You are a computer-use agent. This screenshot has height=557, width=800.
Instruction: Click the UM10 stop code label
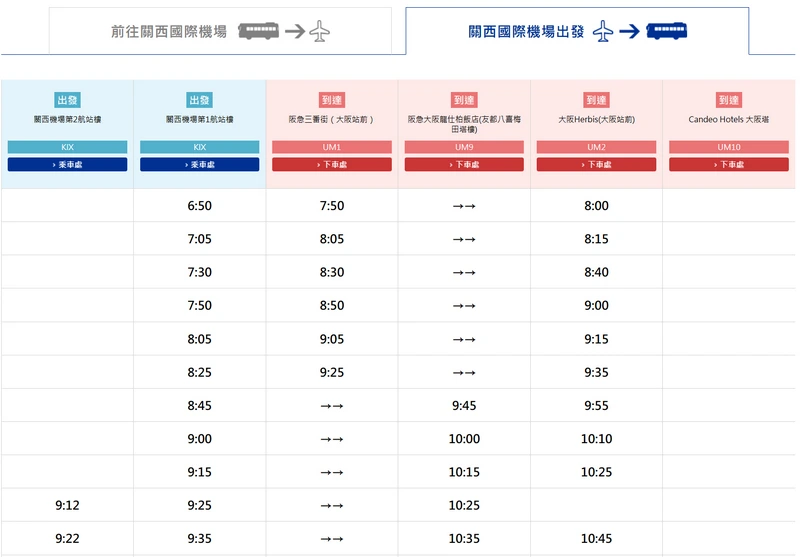[728, 147]
